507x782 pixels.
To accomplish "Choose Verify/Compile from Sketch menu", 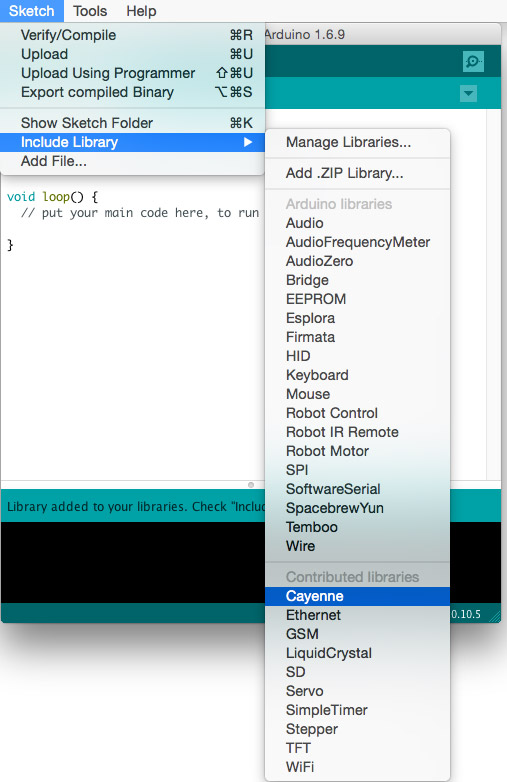I will [x=132, y=35].
